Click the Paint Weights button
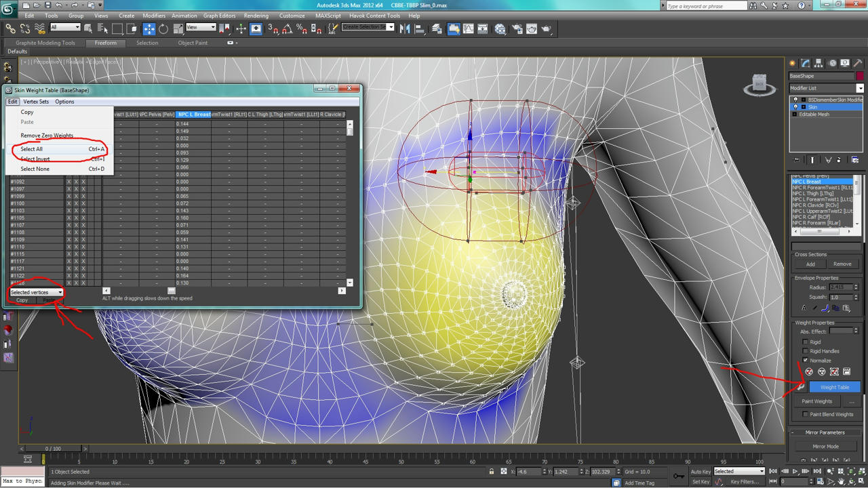 coord(816,401)
